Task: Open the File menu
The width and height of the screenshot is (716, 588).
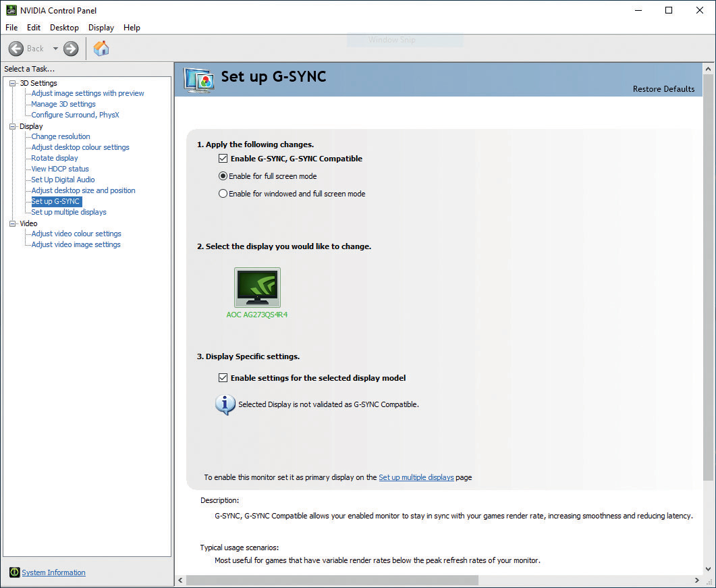Action: [x=11, y=28]
